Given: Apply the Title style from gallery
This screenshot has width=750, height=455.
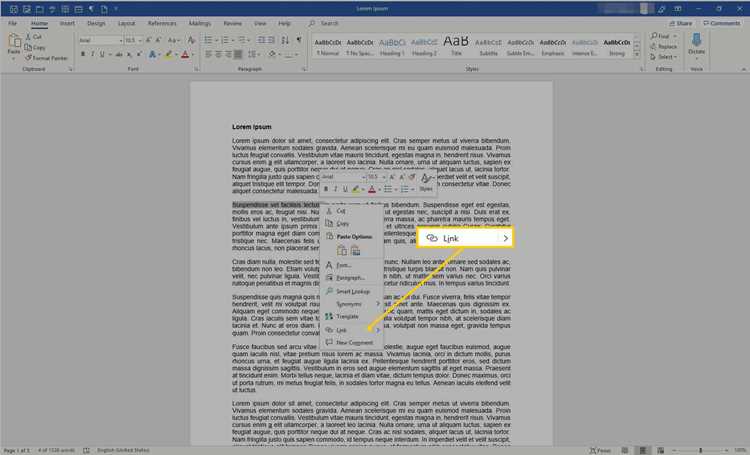Looking at the screenshot, I should pyautogui.click(x=456, y=47).
